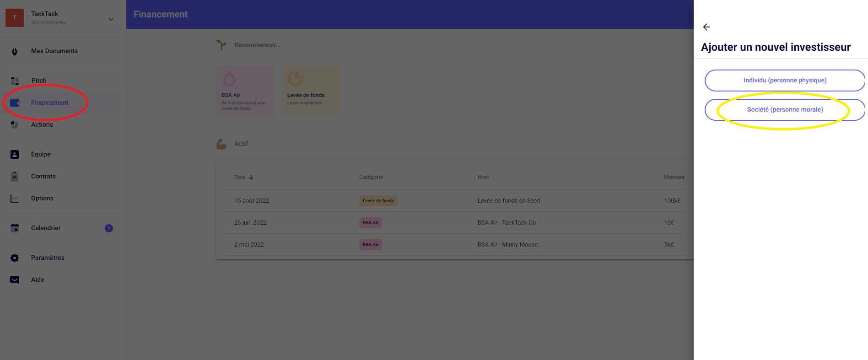Click the Équipe person icon

pos(15,155)
